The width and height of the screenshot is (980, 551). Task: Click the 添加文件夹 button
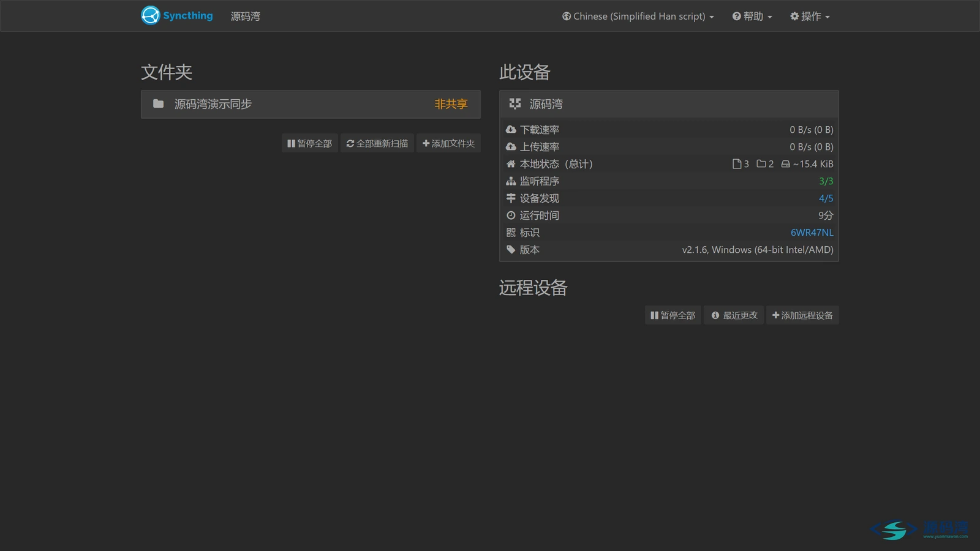pos(448,143)
